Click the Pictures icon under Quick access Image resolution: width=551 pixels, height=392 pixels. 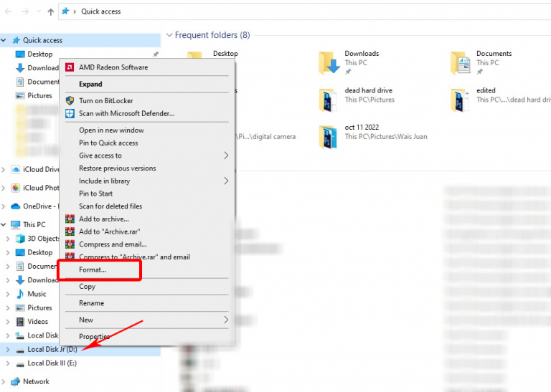(x=20, y=95)
